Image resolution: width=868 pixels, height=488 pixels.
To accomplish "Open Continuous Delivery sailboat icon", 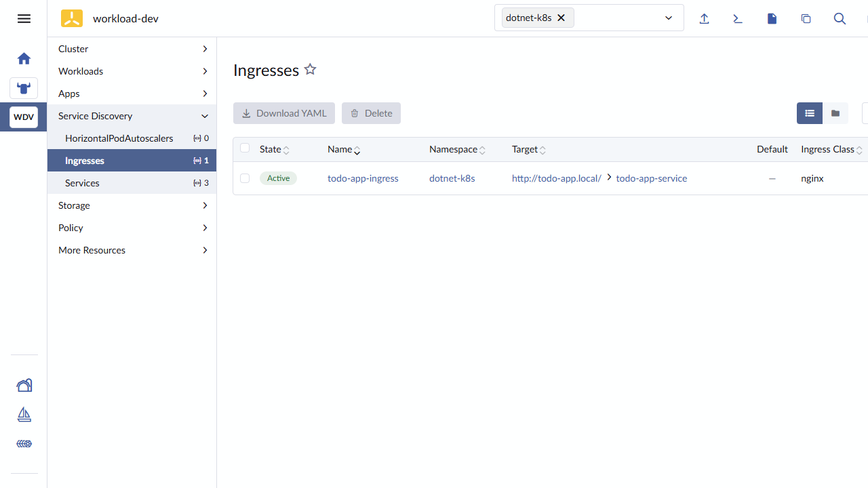I will 24,414.
